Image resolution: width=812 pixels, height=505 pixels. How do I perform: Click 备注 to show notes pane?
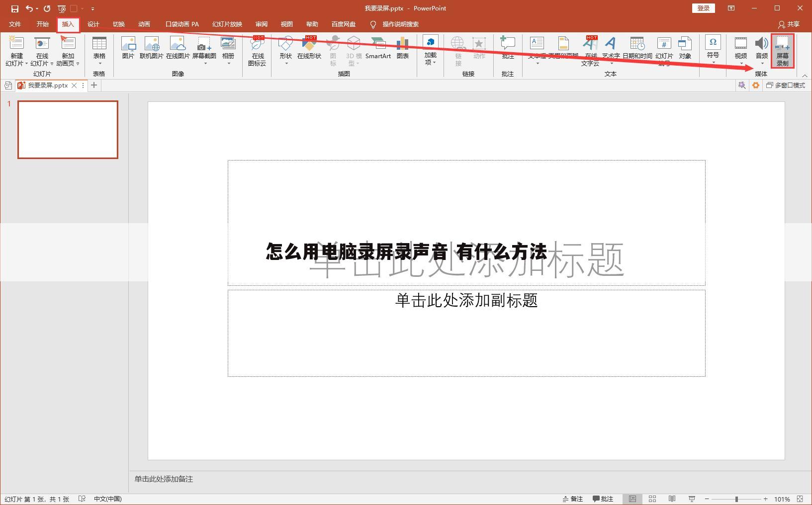573,499
